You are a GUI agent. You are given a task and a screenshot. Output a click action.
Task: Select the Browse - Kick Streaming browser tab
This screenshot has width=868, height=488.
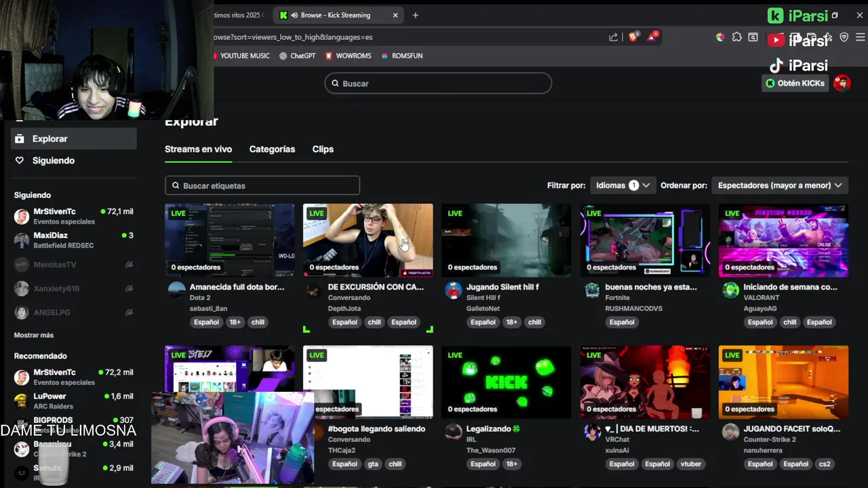tap(339, 15)
